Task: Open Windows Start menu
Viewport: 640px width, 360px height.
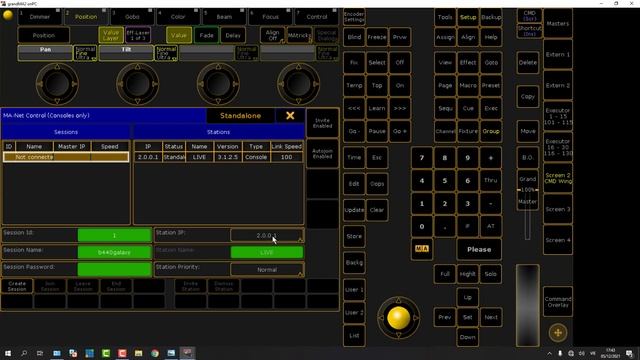Action: pos(8,353)
